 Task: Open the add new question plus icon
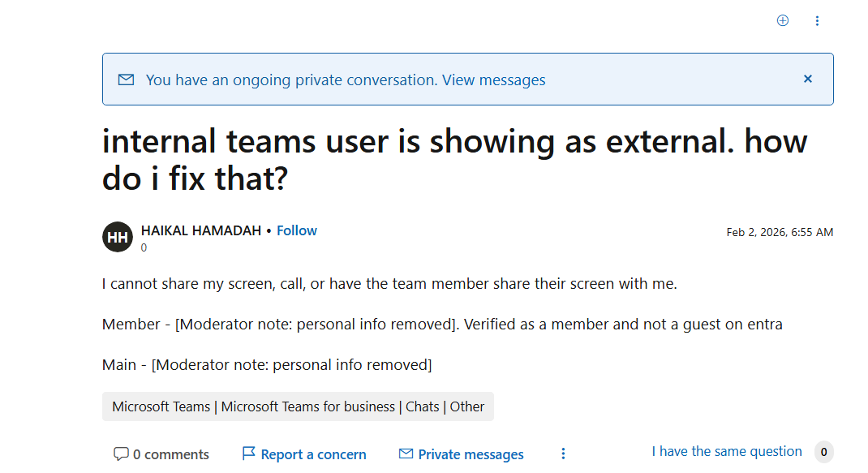782,20
